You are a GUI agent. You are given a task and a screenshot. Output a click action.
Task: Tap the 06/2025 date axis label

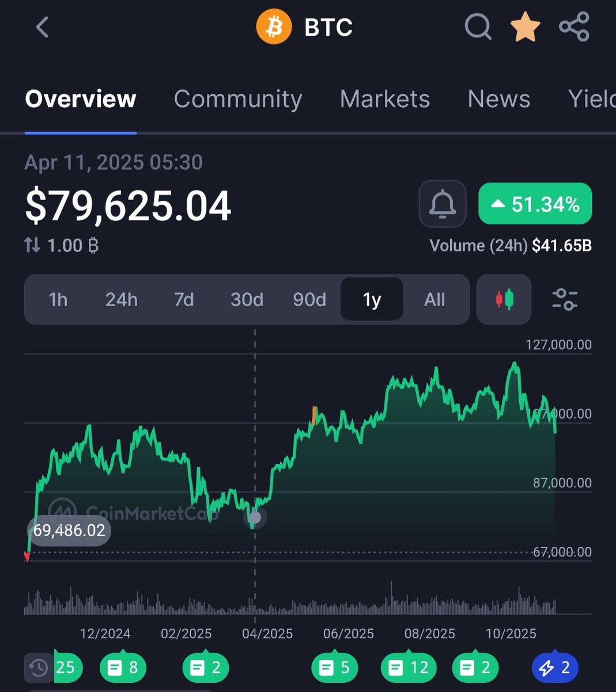pyautogui.click(x=349, y=634)
